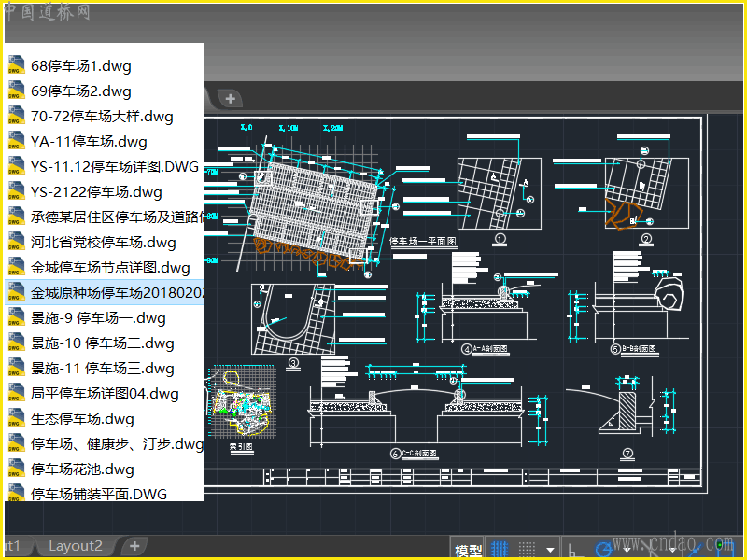The height and width of the screenshot is (560, 747).
Task: Toggle object snap square icon in the status bar
Action: pos(725,549)
